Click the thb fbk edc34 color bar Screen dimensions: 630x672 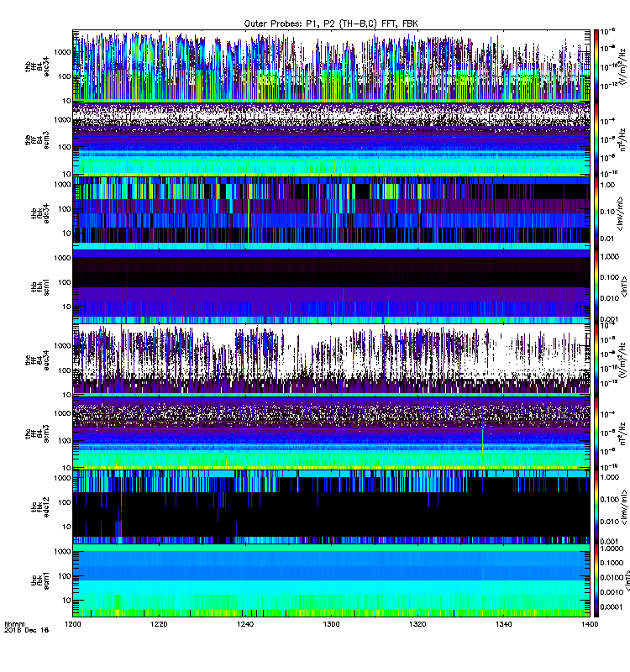tap(596, 213)
